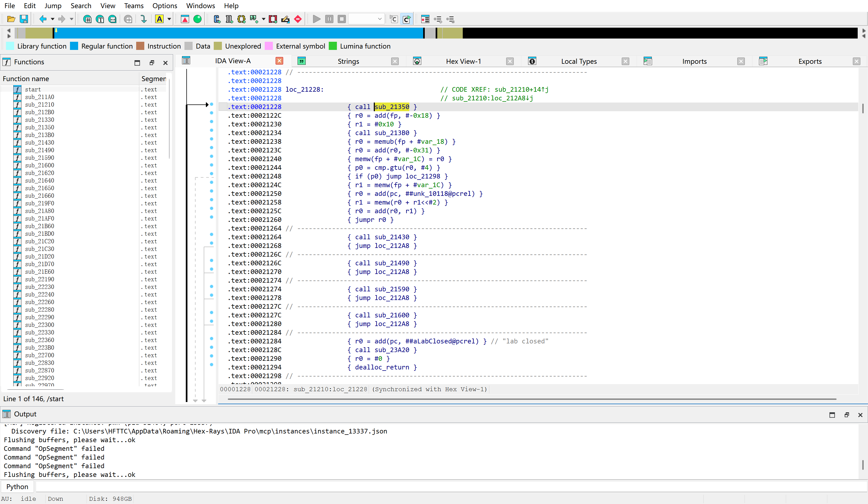Viewport: 868px width, 504px height.
Task: Click the 'C' with gray arrow toolbar icon
Action: 394,19
